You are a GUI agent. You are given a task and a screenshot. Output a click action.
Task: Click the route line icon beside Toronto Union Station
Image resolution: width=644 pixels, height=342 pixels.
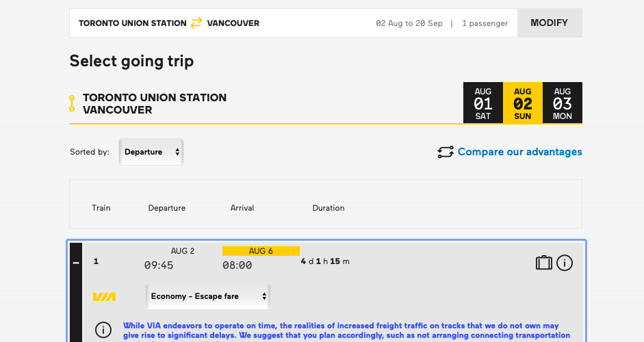pyautogui.click(x=72, y=103)
